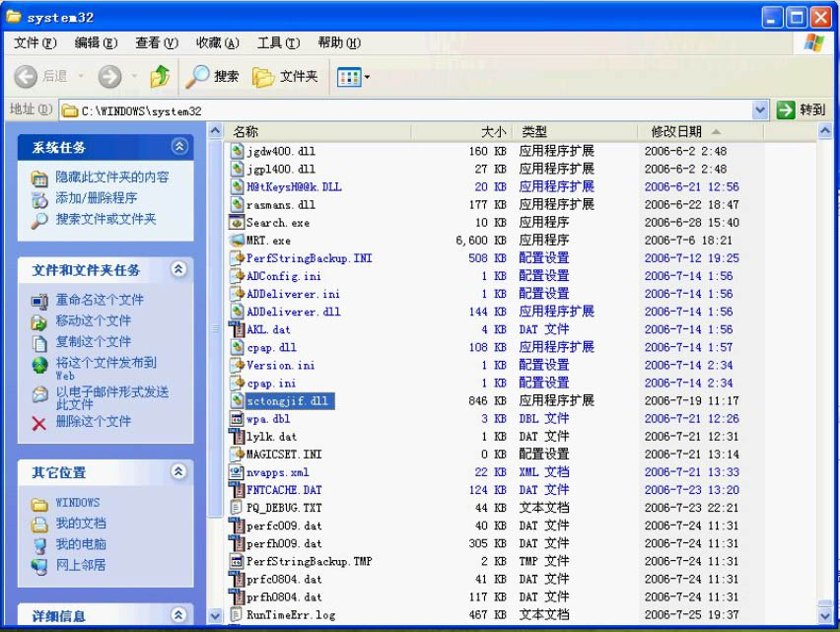This screenshot has height=632, width=840.
Task: Click 移动这个文件 link
Action: 94,320
